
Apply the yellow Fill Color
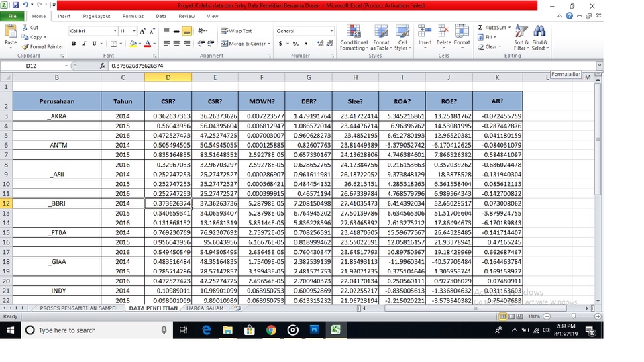tap(133, 44)
